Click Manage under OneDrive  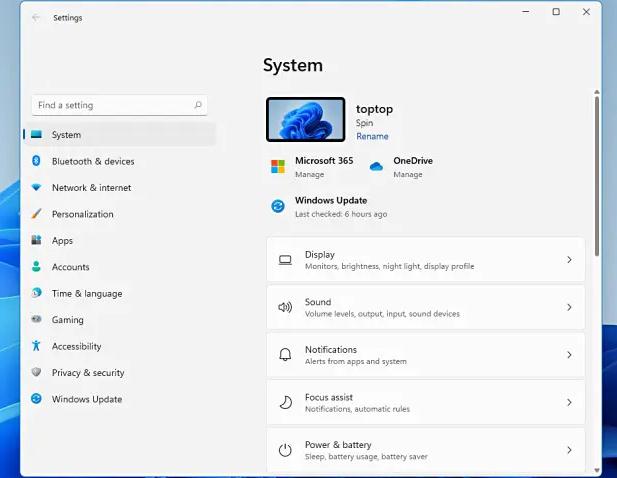pyautogui.click(x=408, y=174)
